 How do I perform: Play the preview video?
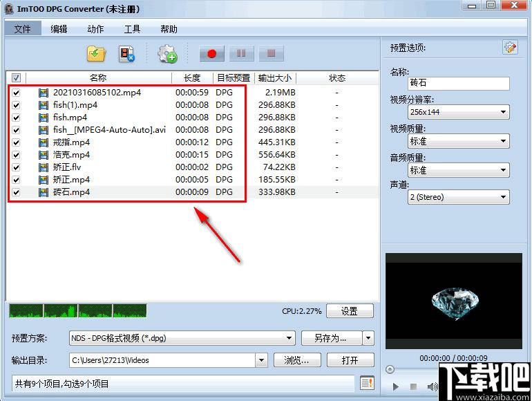395,386
